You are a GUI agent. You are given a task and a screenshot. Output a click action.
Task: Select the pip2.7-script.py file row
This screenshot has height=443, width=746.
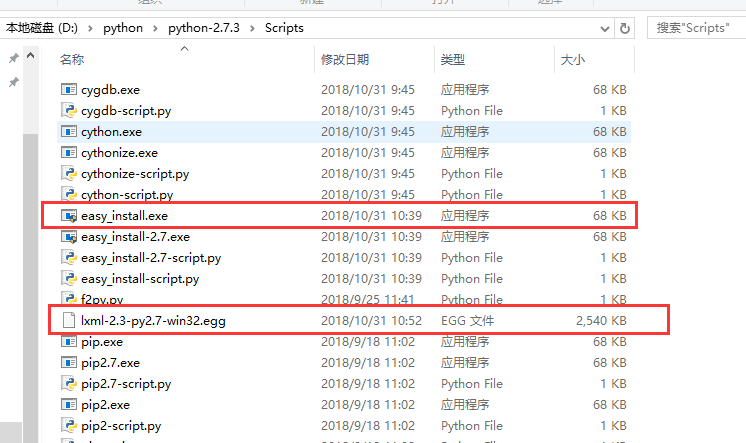pos(126,384)
